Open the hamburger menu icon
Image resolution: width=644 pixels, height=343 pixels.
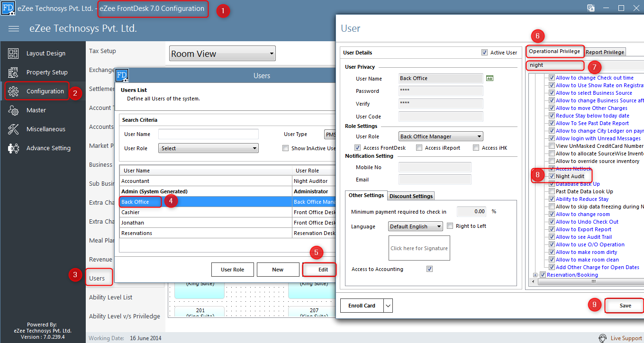(x=14, y=29)
